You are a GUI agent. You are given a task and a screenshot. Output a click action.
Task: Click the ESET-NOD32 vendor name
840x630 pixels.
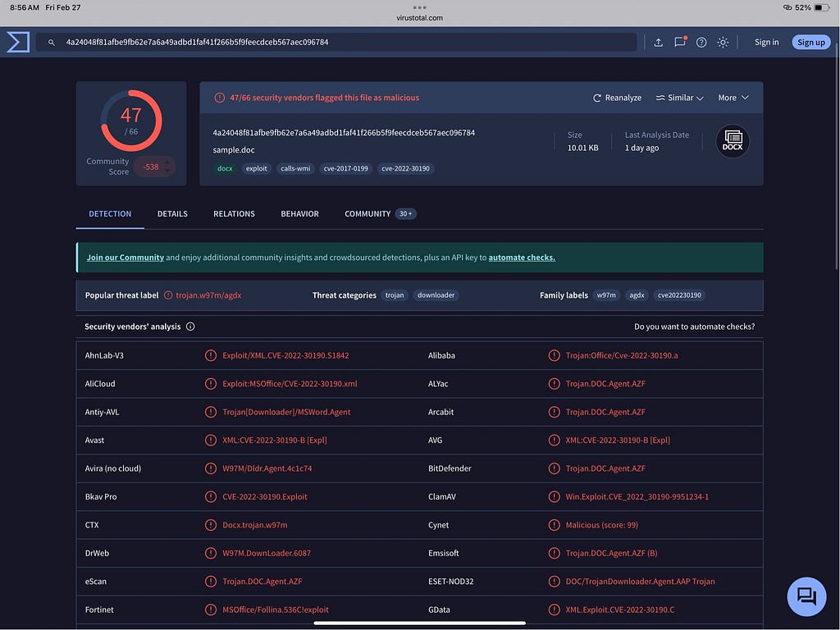click(x=450, y=582)
